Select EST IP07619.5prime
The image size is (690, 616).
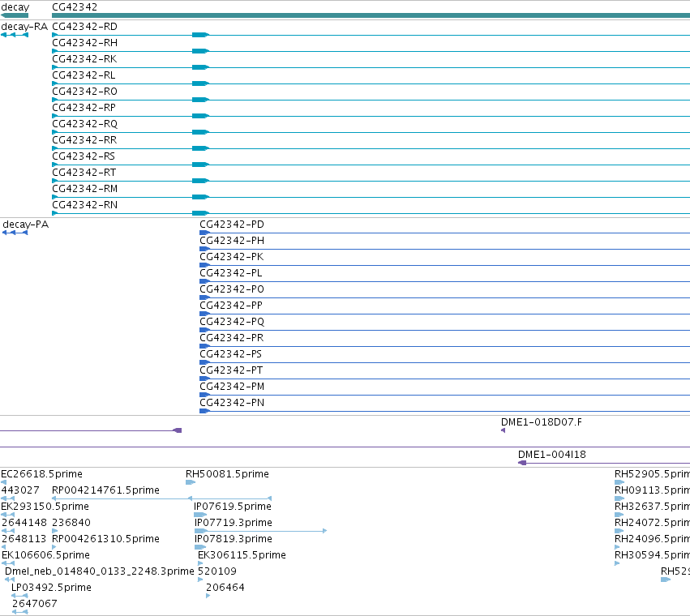[x=233, y=507]
